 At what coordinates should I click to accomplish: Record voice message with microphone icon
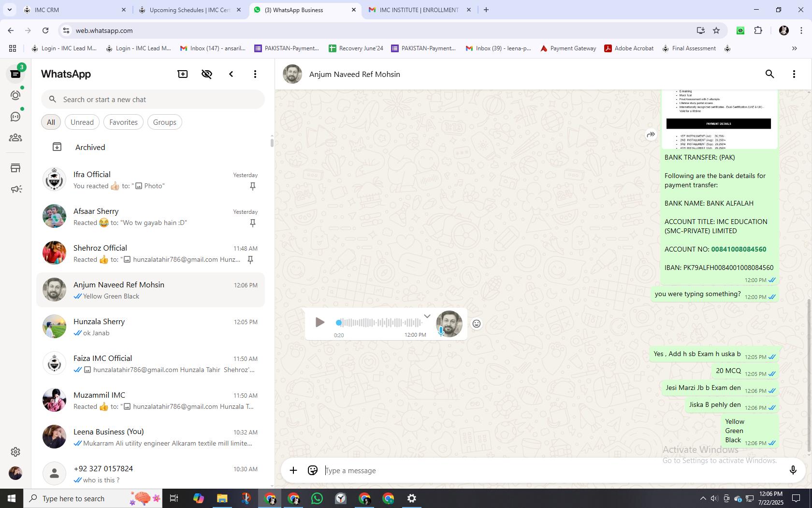(x=793, y=470)
